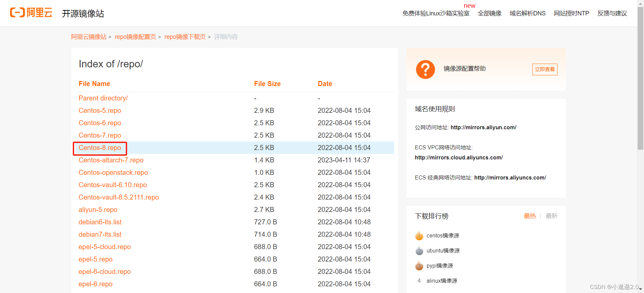Click the http://mirrors.aliyun.com/ address
Viewport: 644px width, 293px height.
click(x=483, y=127)
